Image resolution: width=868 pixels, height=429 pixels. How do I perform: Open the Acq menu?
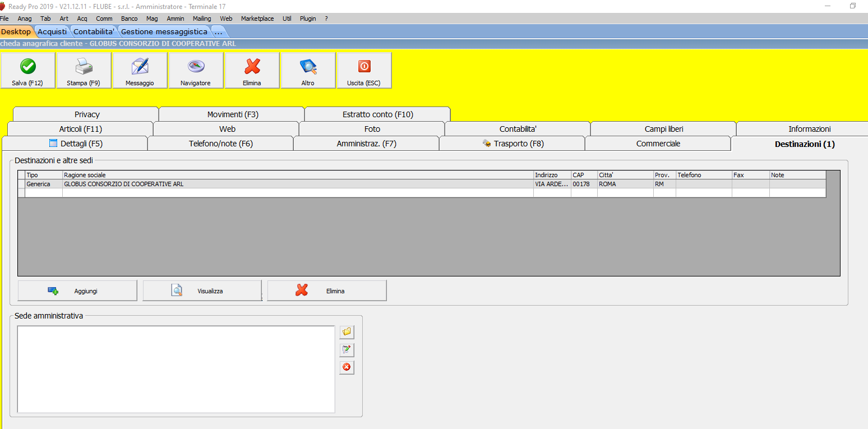(82, 19)
